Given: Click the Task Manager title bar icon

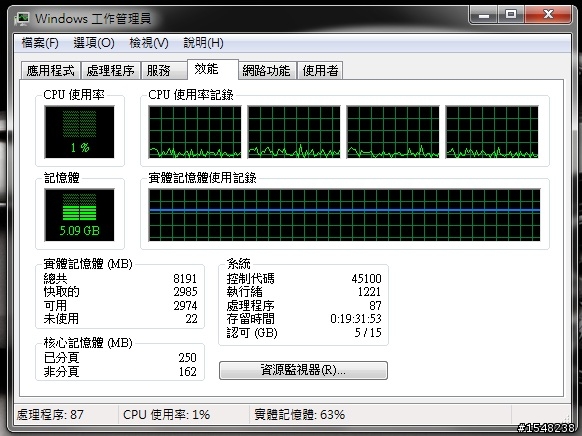Looking at the screenshot, I should (x=22, y=18).
